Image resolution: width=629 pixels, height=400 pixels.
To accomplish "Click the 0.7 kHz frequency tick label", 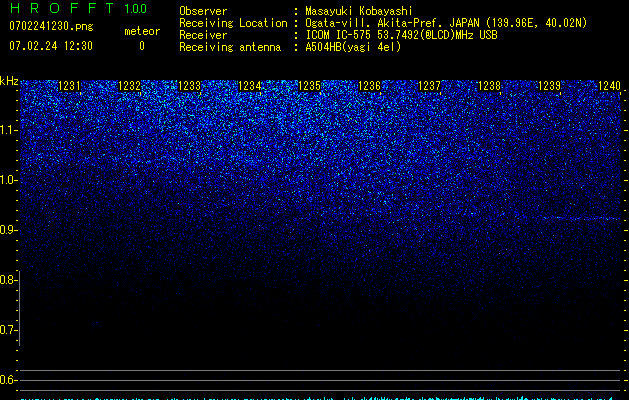I will coord(8,330).
